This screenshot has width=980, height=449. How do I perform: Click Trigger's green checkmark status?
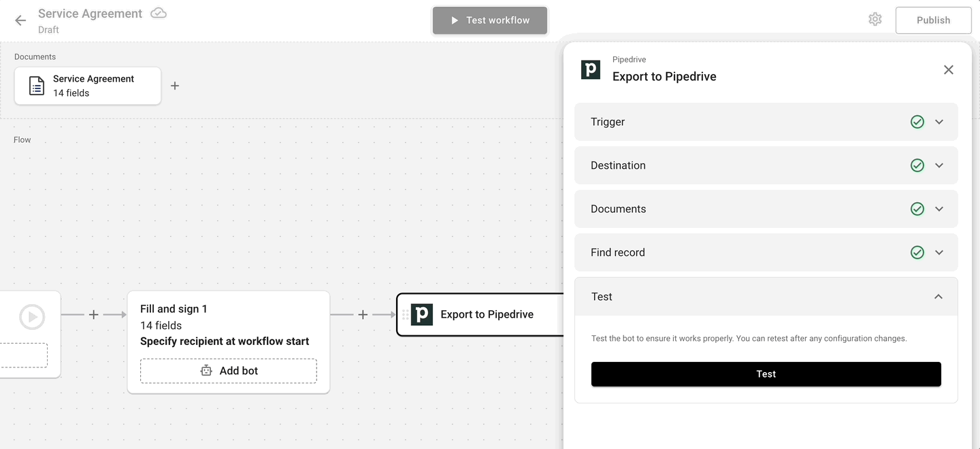click(x=917, y=122)
